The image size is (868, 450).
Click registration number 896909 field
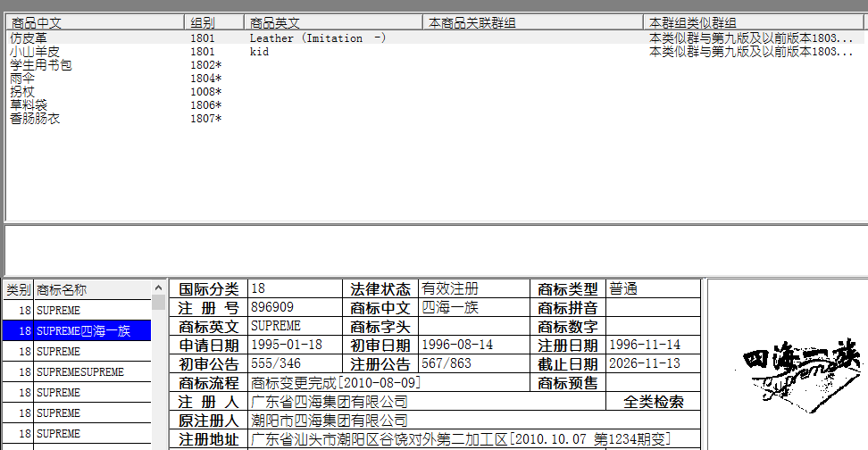(x=295, y=307)
